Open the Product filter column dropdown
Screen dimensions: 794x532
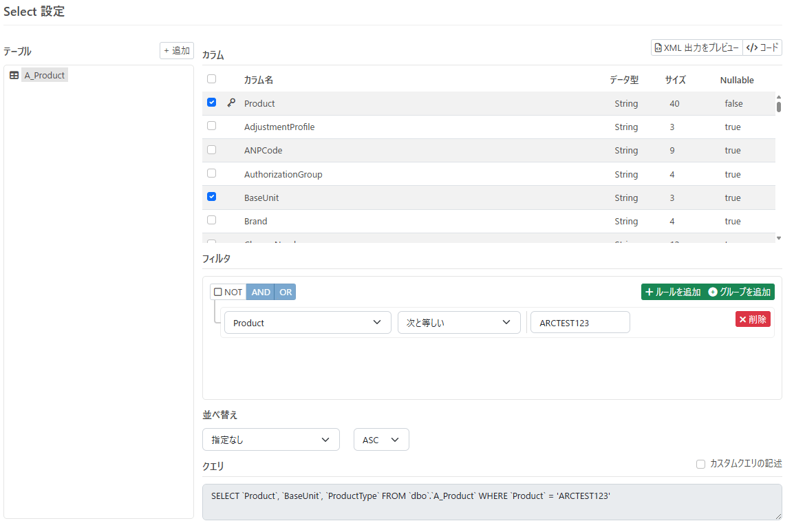[x=308, y=323]
